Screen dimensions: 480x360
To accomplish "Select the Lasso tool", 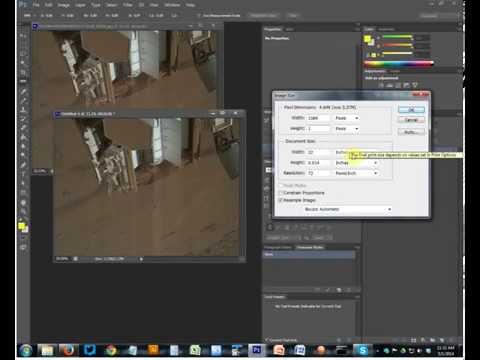I will point(23,54).
